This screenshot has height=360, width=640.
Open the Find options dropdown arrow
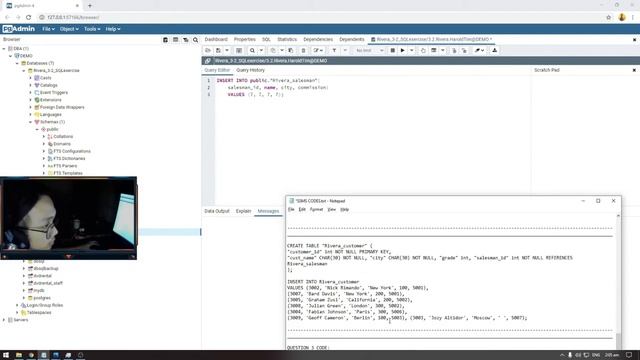261,50
